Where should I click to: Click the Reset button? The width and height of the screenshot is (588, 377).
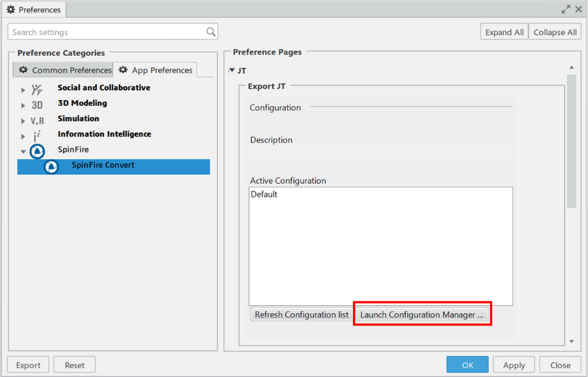tap(74, 365)
